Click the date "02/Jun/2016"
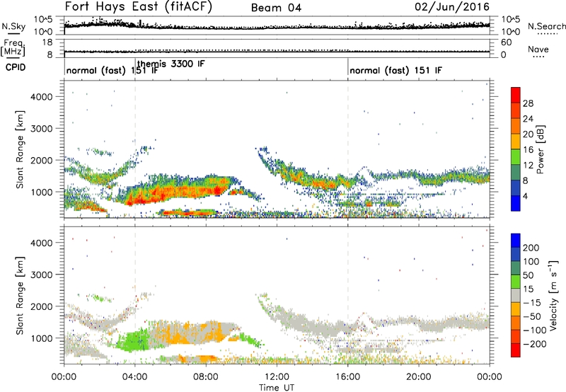 click(452, 7)
